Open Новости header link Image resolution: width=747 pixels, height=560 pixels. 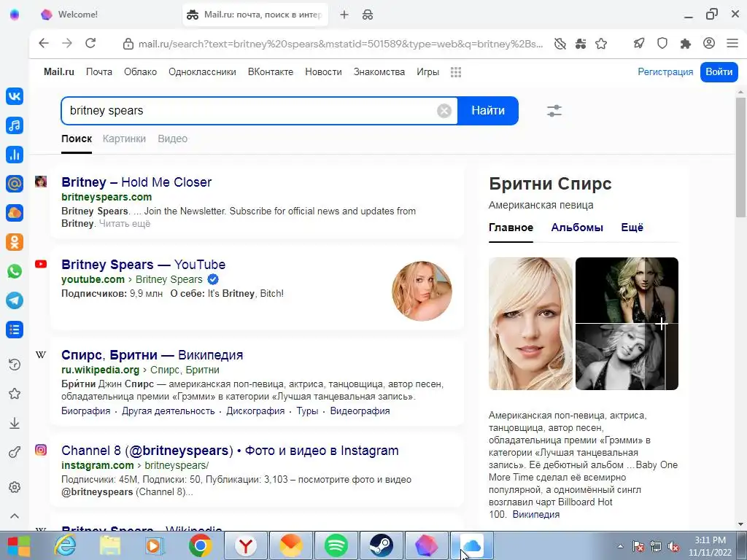[323, 72]
